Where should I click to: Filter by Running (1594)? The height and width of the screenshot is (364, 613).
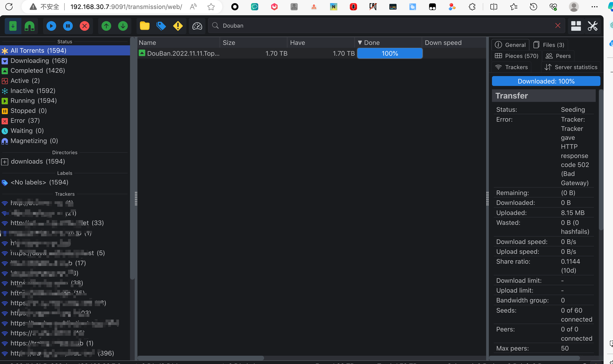pos(65,101)
